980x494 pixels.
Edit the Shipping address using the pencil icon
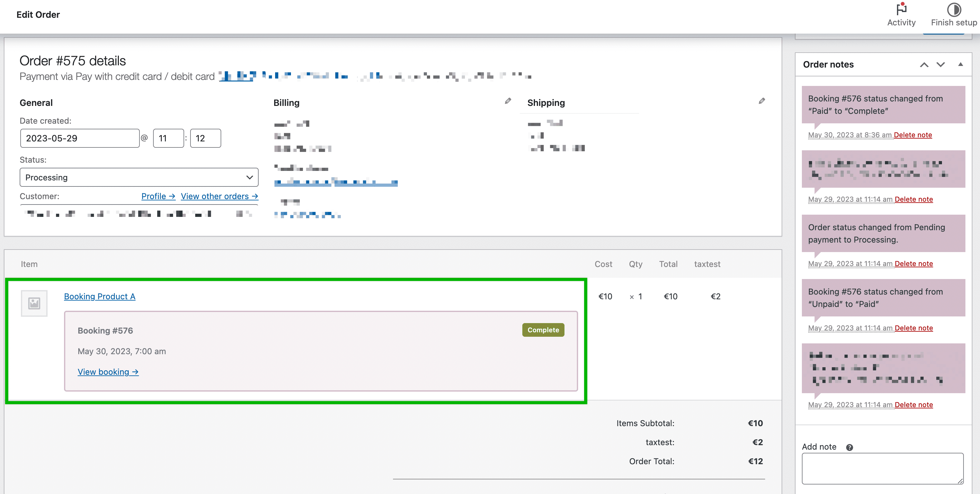(762, 101)
